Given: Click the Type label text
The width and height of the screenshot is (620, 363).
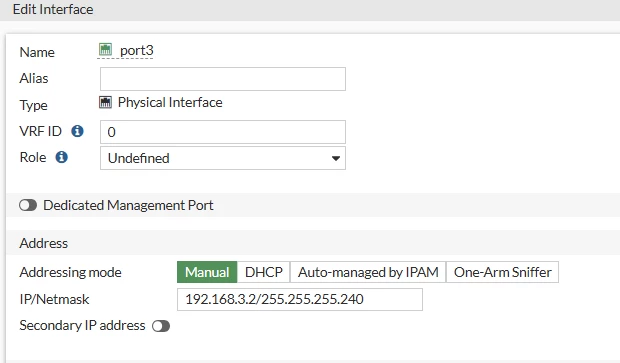Looking at the screenshot, I should click(x=33, y=105).
